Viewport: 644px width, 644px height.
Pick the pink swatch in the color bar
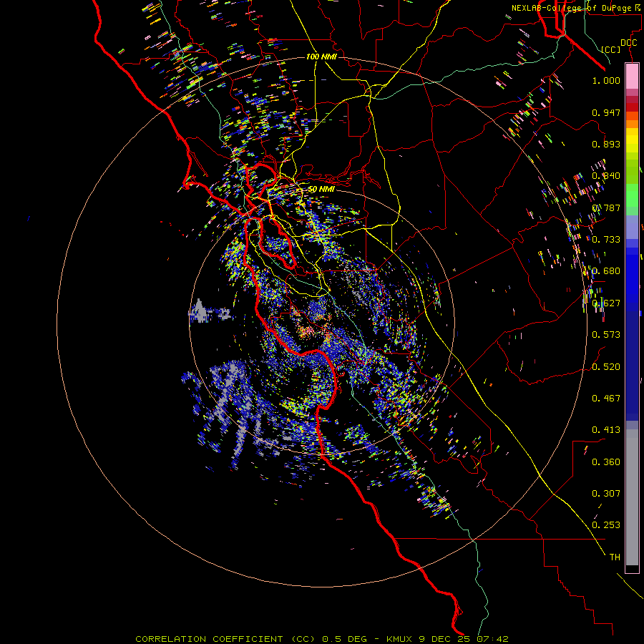point(632,77)
